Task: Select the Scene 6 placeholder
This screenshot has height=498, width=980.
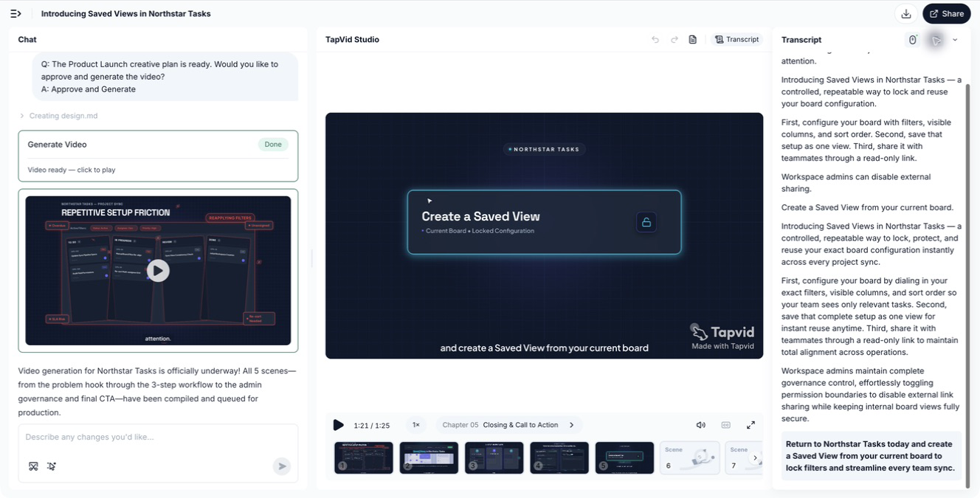Action: click(x=689, y=457)
